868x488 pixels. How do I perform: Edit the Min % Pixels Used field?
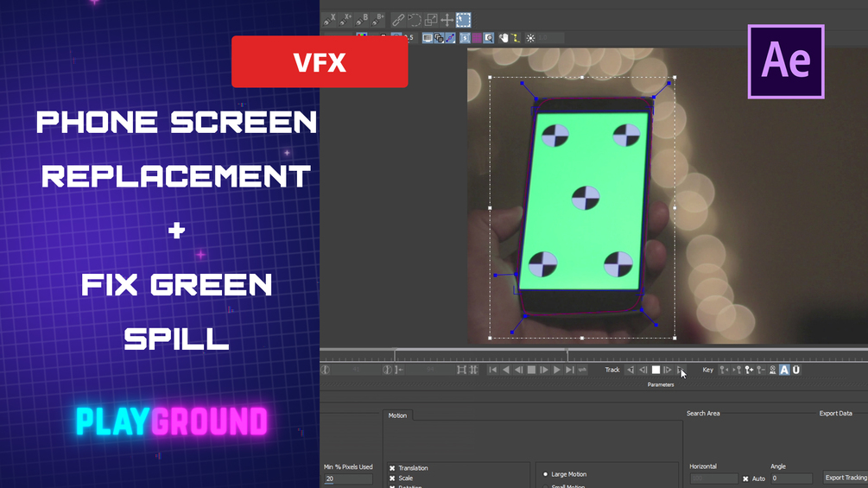pos(348,479)
